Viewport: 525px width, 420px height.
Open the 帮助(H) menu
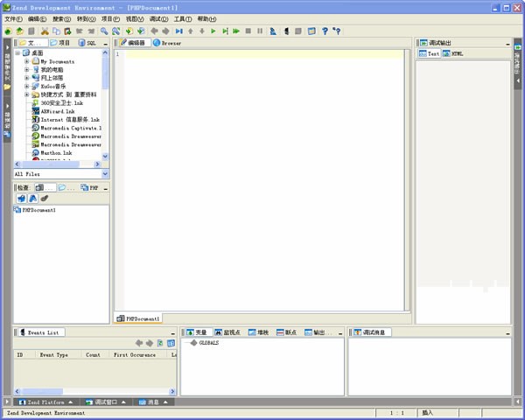pos(206,19)
